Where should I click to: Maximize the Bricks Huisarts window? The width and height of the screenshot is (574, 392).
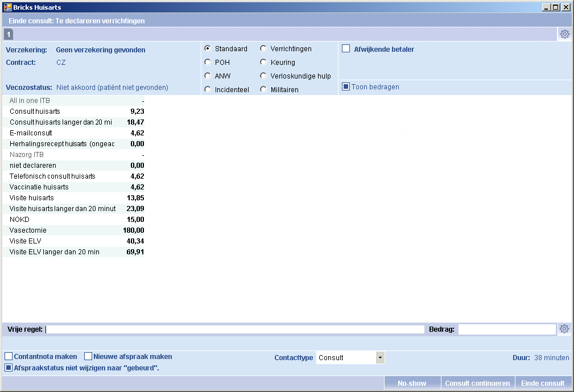[x=556, y=7]
